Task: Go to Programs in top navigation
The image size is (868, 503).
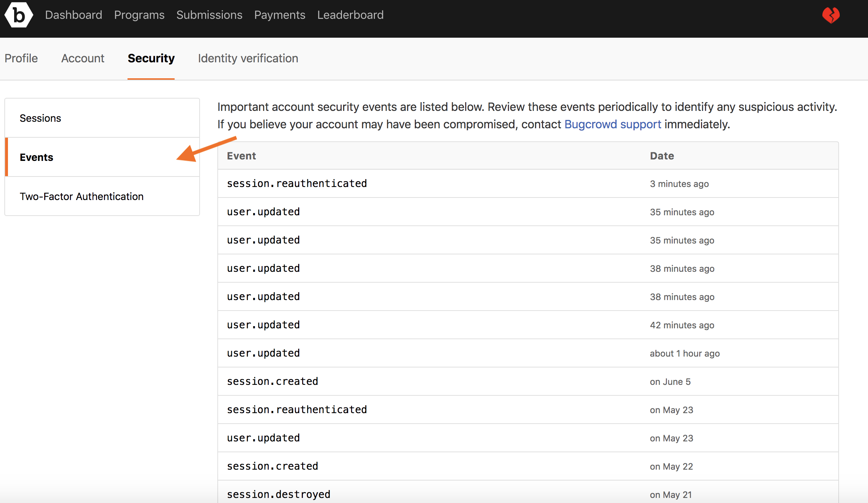Action: point(139,15)
